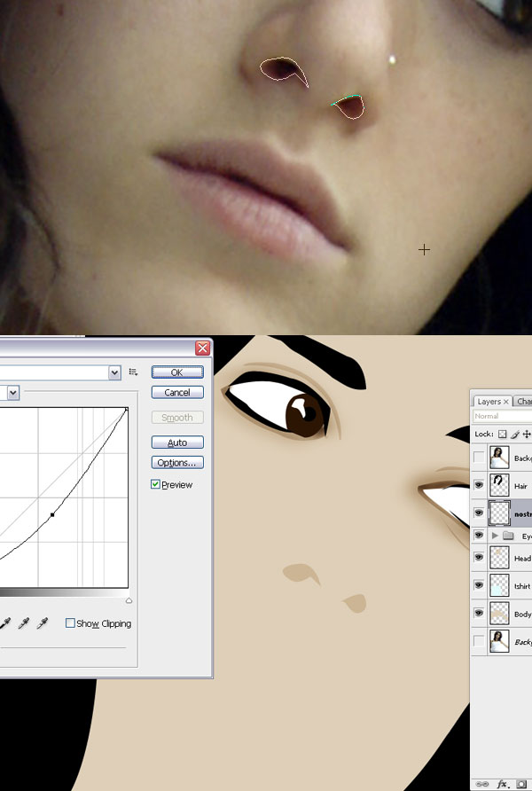Hide the Eye group via eye icon
Image resolution: width=532 pixels, height=791 pixels.
pos(479,536)
